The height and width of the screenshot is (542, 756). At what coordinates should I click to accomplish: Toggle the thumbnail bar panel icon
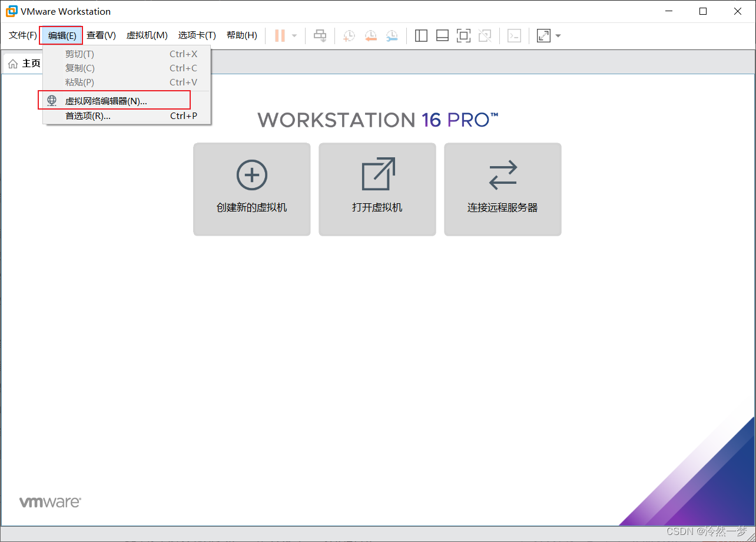pos(442,35)
